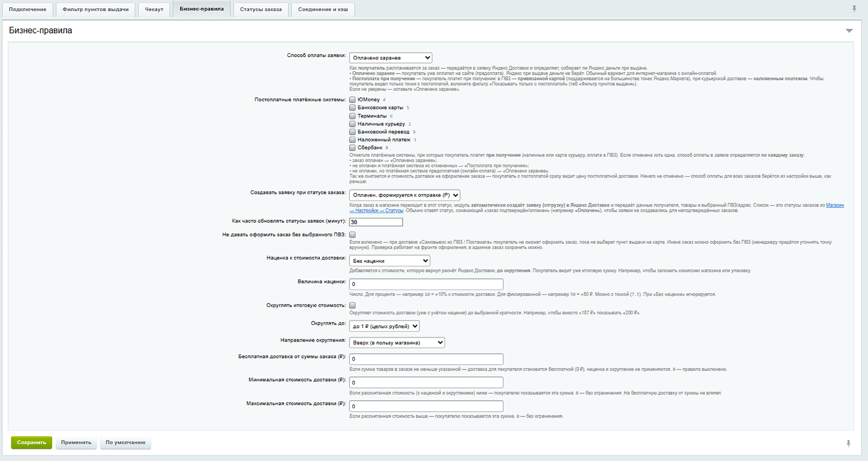Click the status update interval field
This screenshot has width=868, height=461.
pyautogui.click(x=376, y=222)
